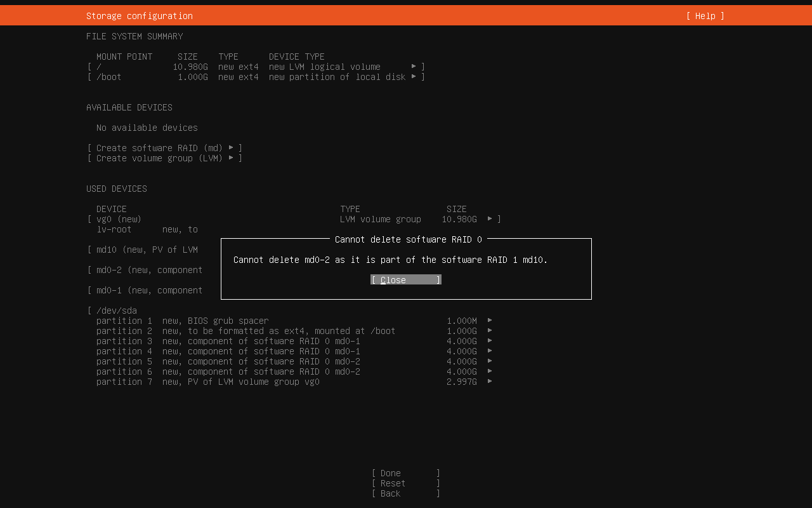Open arrow for partition 7 LVM PV
Viewport: 812px width, 508px height.
tap(490, 382)
